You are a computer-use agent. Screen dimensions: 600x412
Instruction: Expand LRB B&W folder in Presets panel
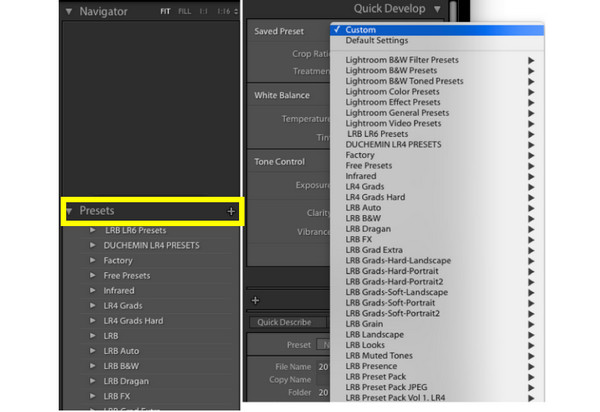(93, 366)
